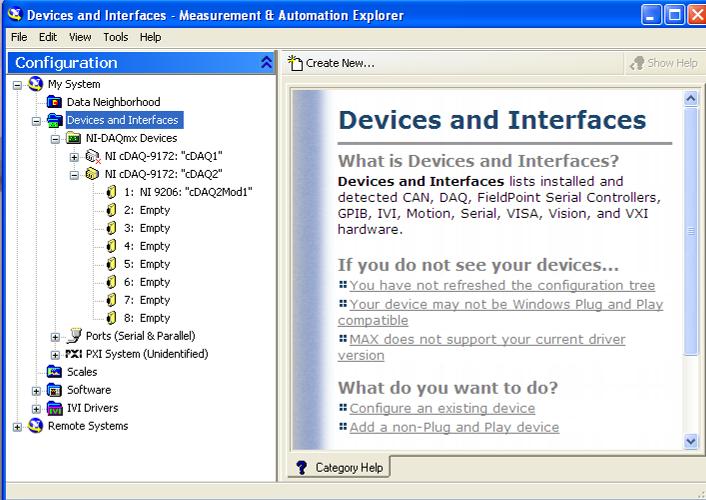706x500 pixels.
Task: Select the '5: Empty' slot label
Action: [147, 264]
